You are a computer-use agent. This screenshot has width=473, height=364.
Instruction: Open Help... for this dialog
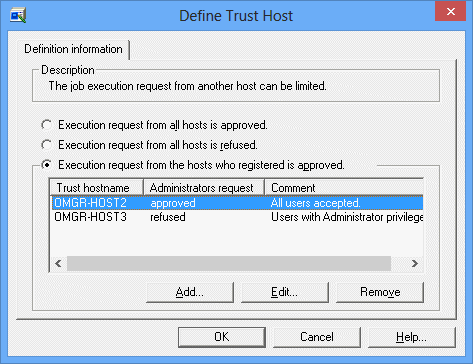(x=412, y=337)
